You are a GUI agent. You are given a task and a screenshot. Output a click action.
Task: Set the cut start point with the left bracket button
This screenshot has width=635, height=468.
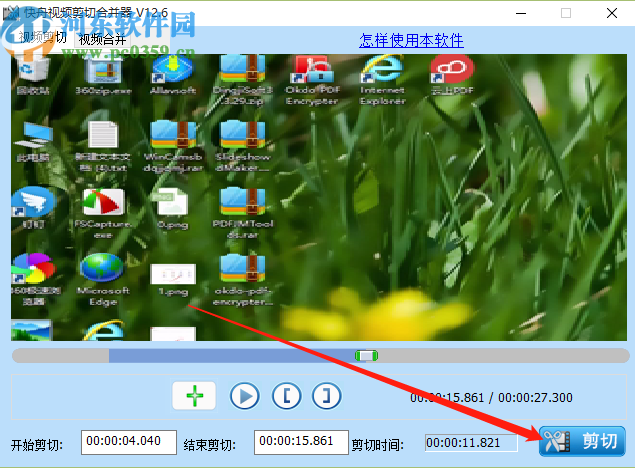point(286,396)
